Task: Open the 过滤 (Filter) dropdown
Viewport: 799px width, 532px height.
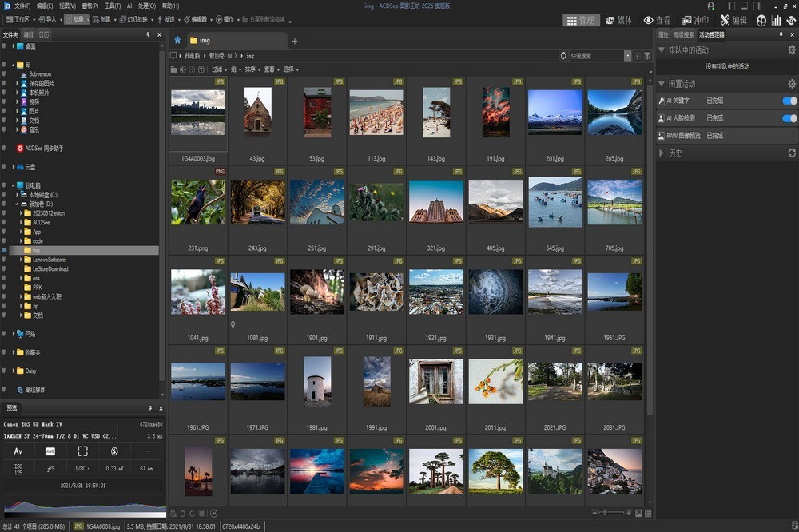Action: [218, 69]
